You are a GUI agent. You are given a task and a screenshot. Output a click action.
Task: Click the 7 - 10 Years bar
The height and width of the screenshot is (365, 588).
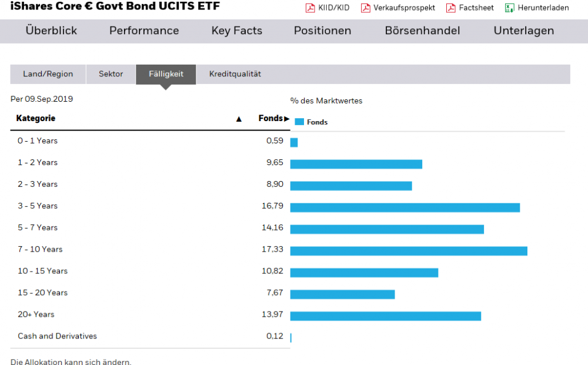[409, 251]
